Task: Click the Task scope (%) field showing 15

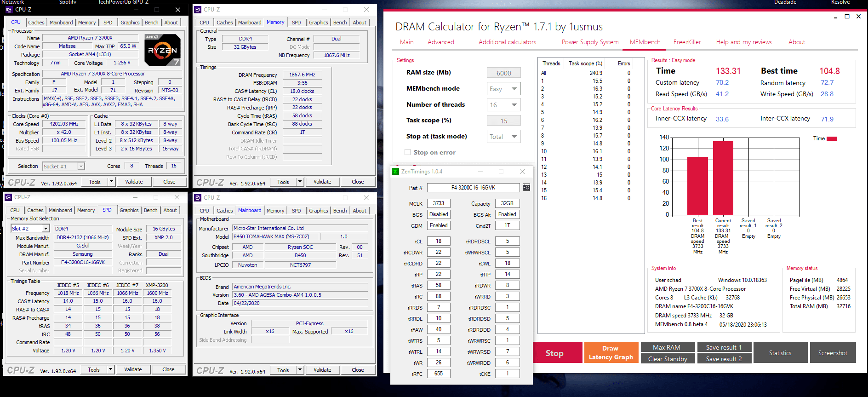Action: click(504, 121)
